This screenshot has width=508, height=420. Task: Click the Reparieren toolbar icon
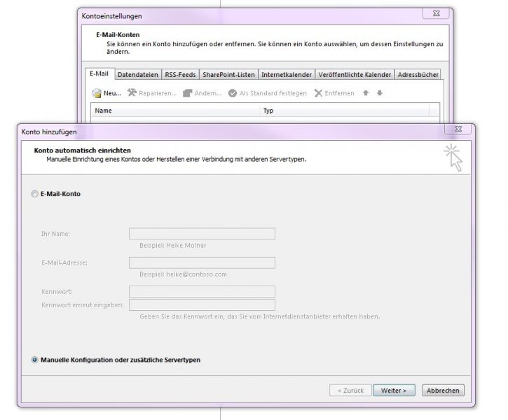(x=132, y=93)
